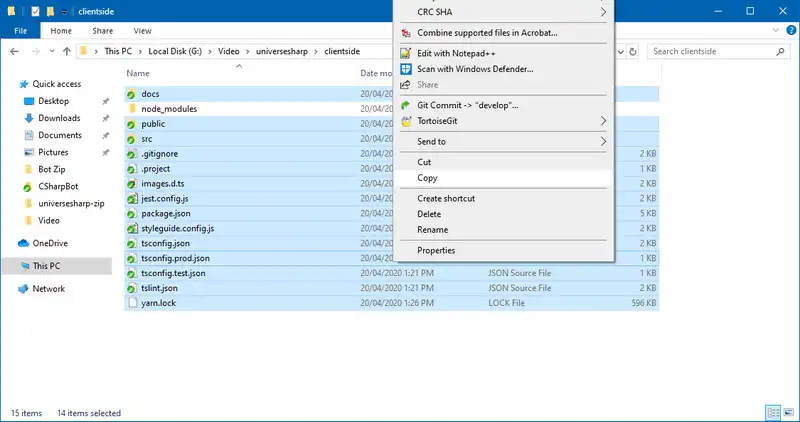Click the Acrobat combine files icon
The width and height of the screenshot is (800, 422).
click(x=406, y=33)
